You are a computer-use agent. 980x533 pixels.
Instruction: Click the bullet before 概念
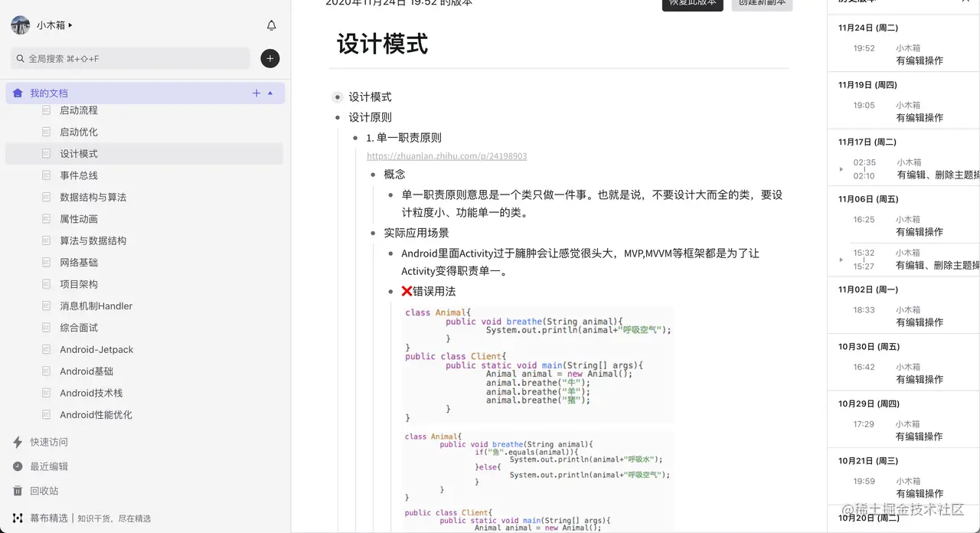point(374,175)
